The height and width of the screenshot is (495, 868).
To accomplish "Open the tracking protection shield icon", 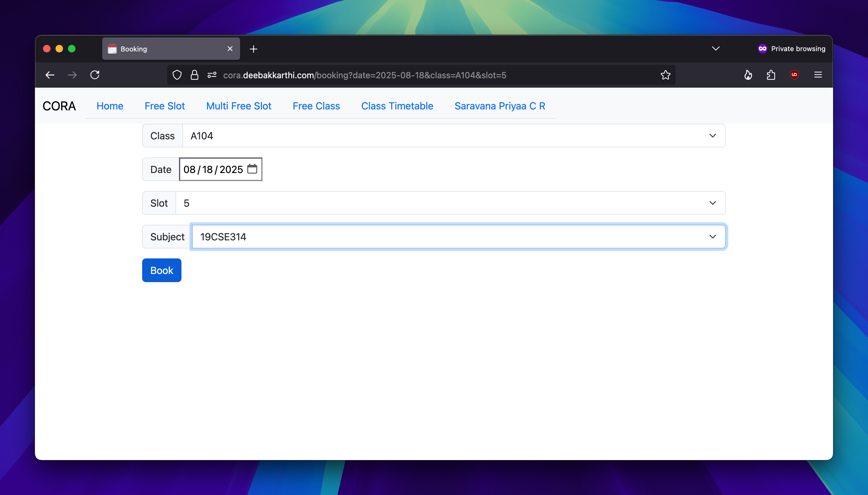I will pos(177,75).
